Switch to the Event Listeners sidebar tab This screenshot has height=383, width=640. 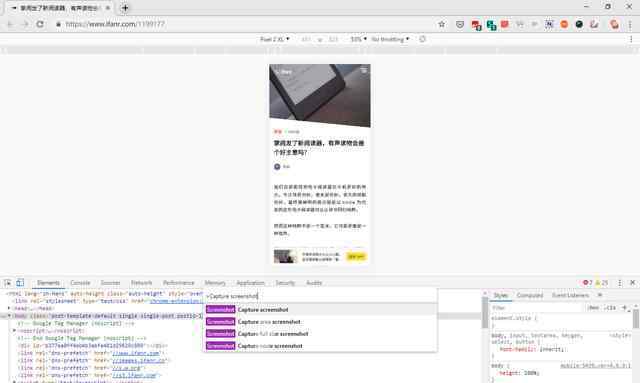[x=570, y=295]
